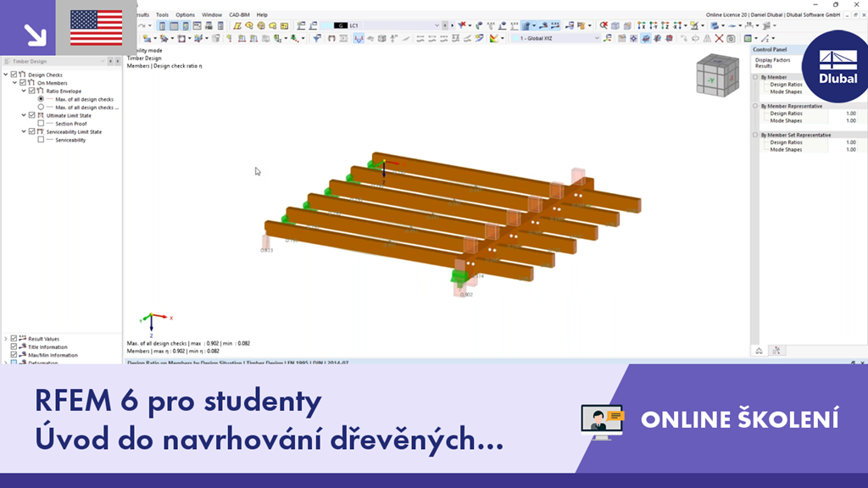Open the Tools menu

click(162, 15)
